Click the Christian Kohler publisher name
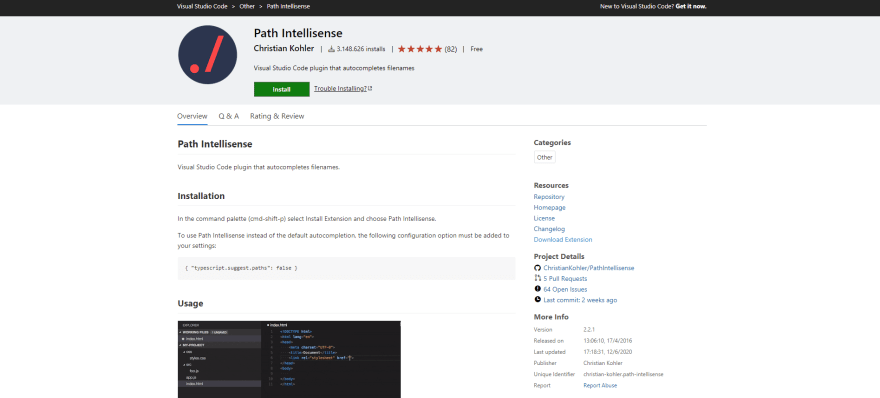 coord(284,49)
